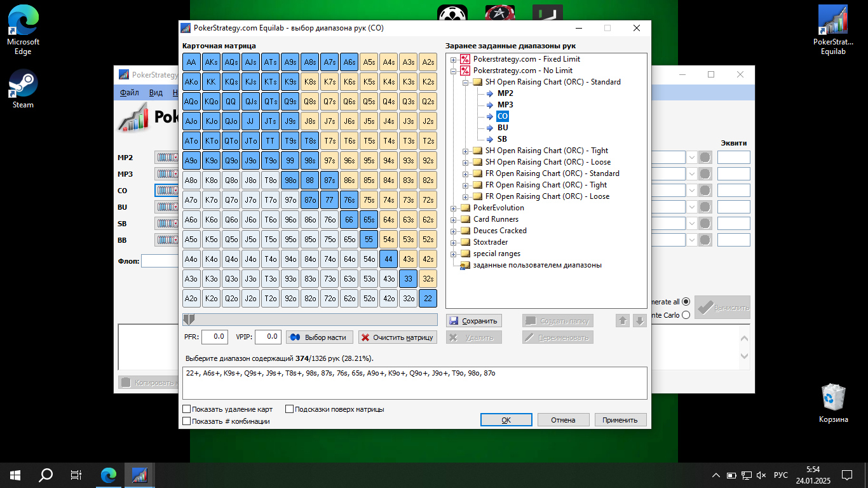Click Очистить матрицу button

tap(398, 337)
